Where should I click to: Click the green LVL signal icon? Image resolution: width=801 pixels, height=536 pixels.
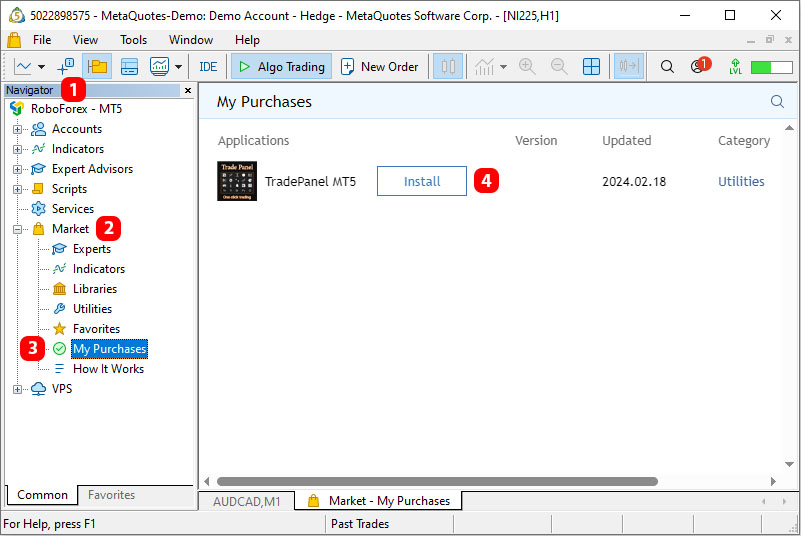[735, 67]
